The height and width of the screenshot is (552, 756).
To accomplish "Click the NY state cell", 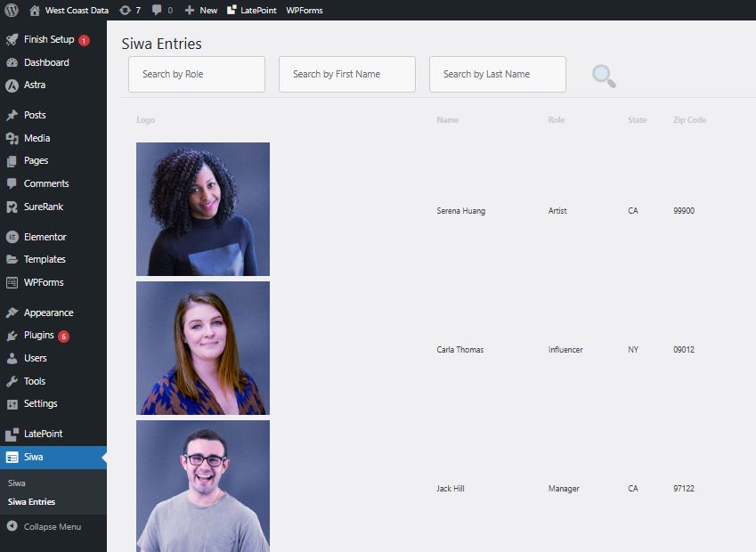I will [x=633, y=350].
